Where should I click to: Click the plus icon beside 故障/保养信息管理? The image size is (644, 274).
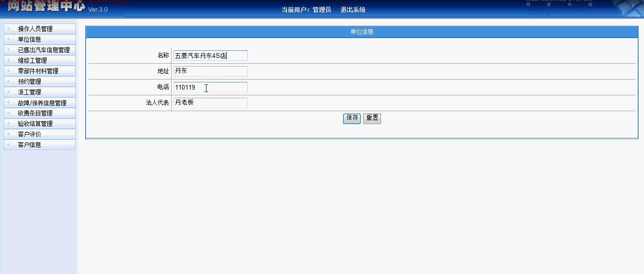coord(8,102)
